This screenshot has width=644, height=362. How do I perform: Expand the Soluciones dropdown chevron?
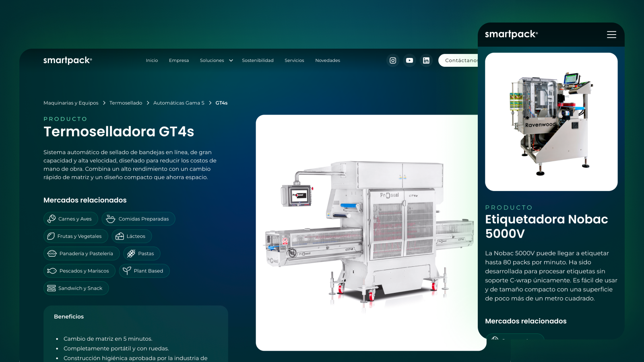coord(231,60)
